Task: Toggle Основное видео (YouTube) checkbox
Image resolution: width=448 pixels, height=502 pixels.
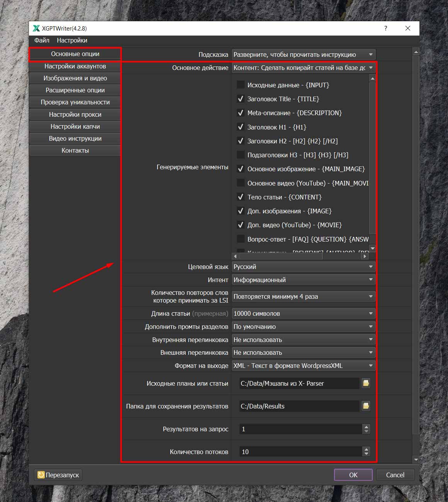Action: point(241,183)
